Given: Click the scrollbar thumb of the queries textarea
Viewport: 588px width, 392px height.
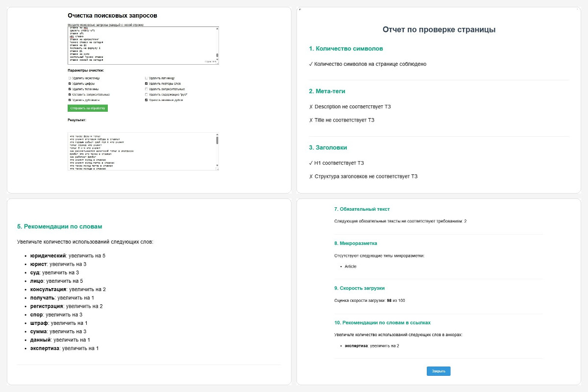Looking at the screenshot, I should (217, 56).
